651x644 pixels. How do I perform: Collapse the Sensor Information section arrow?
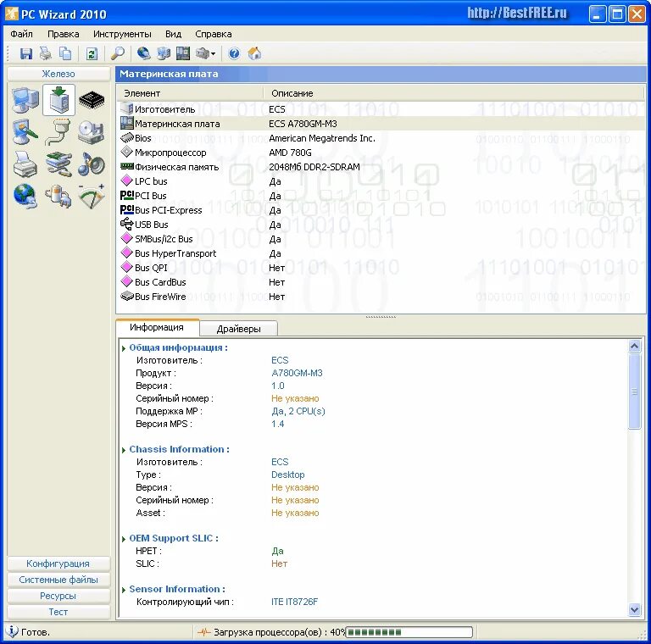tap(123, 590)
